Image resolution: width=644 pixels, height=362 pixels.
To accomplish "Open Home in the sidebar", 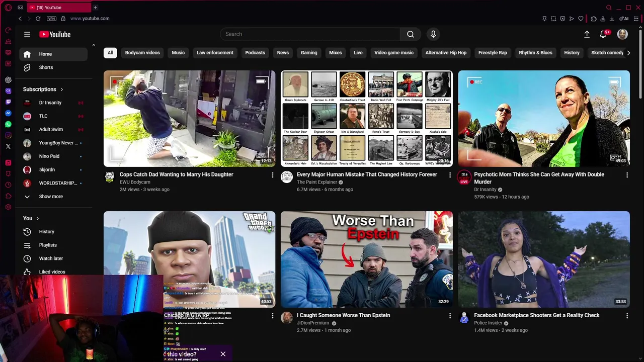I will (53, 54).
